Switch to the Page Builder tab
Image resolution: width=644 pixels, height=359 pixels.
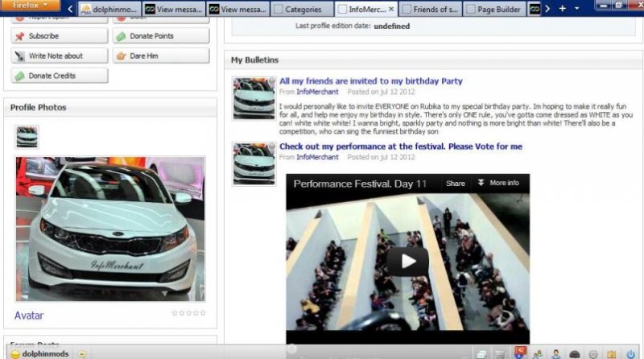pyautogui.click(x=494, y=9)
